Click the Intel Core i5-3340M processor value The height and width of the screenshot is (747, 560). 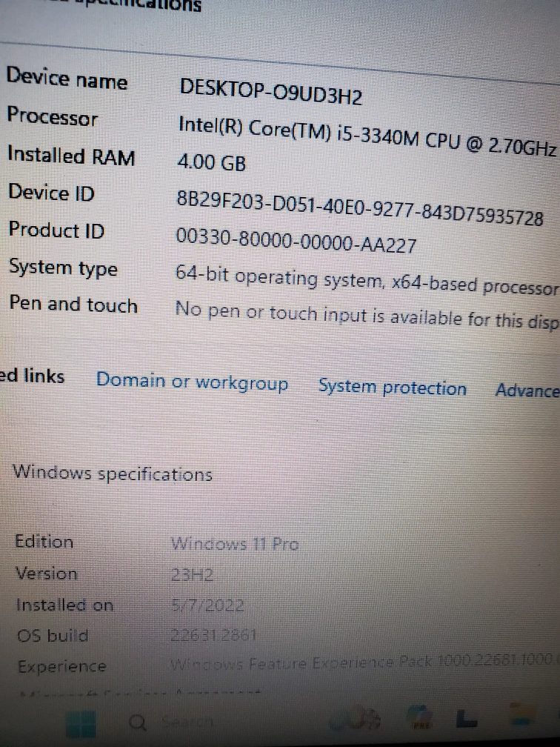click(367, 136)
